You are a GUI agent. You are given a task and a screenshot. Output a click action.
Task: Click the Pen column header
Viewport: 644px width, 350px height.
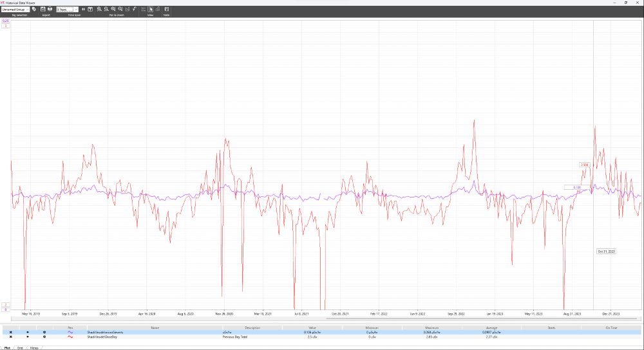click(70, 328)
